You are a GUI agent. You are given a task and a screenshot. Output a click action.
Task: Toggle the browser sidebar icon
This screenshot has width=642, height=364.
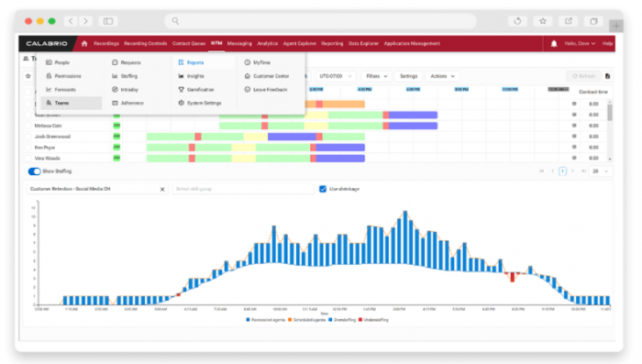click(x=108, y=21)
